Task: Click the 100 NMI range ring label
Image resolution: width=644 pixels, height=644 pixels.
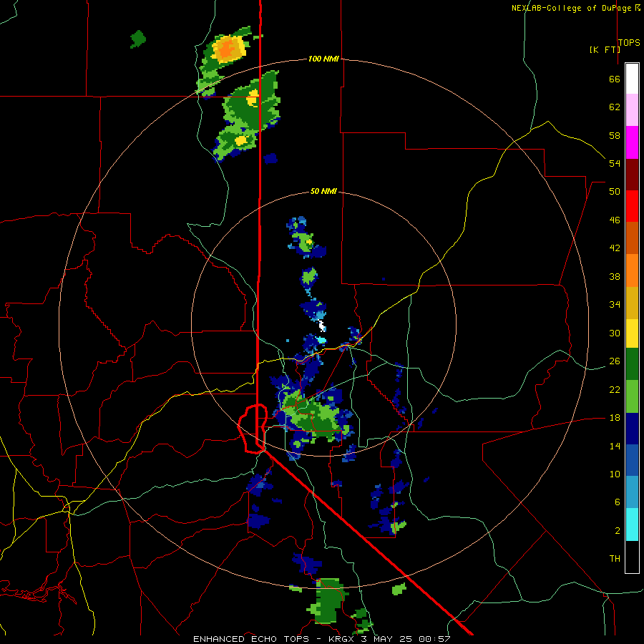Action: [323, 59]
